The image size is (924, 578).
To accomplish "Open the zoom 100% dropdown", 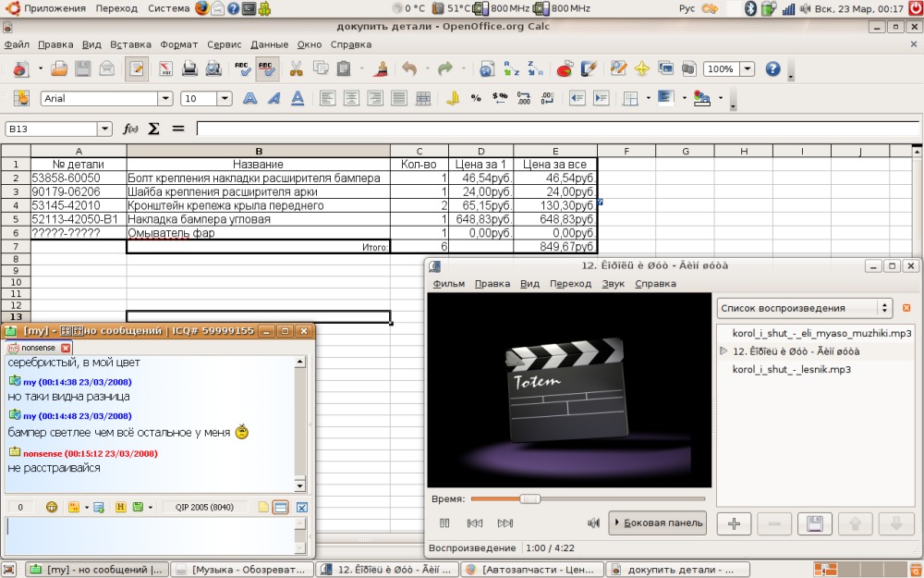I will coord(748,69).
